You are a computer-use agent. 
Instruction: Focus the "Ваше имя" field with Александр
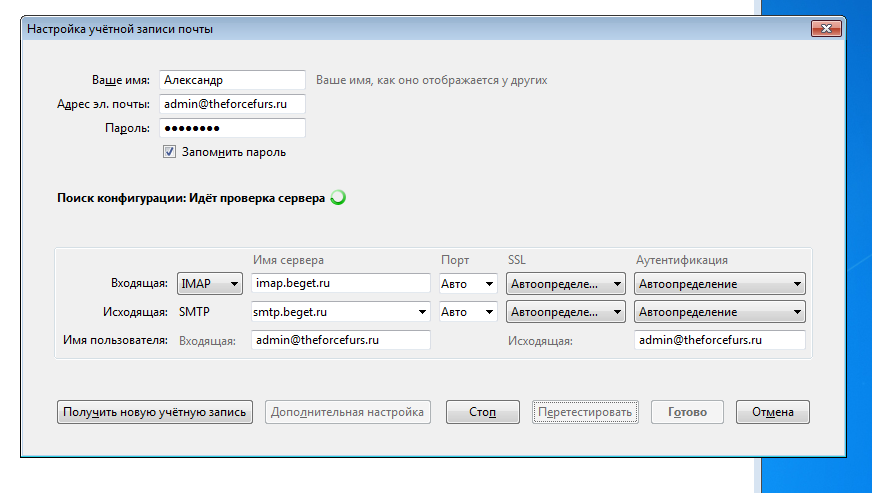tap(232, 80)
